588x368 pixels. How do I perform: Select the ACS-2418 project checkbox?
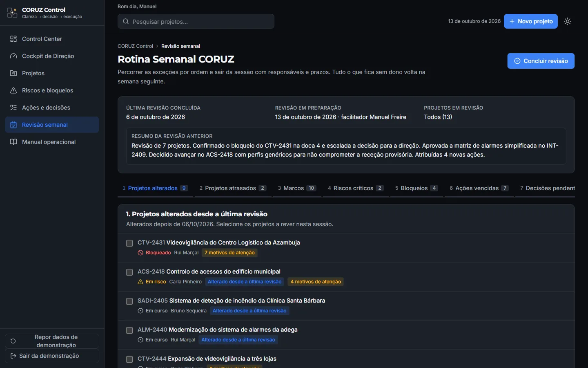point(129,272)
